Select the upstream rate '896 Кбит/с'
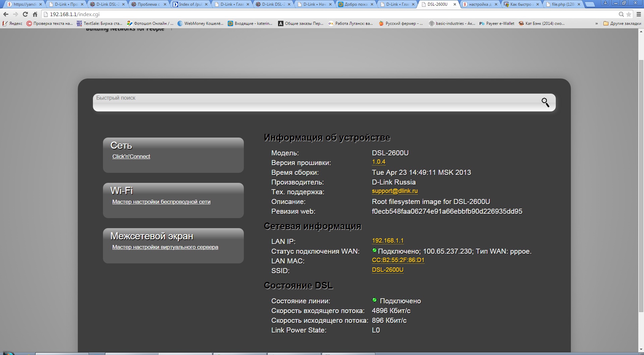This screenshot has height=355, width=644. [x=389, y=320]
